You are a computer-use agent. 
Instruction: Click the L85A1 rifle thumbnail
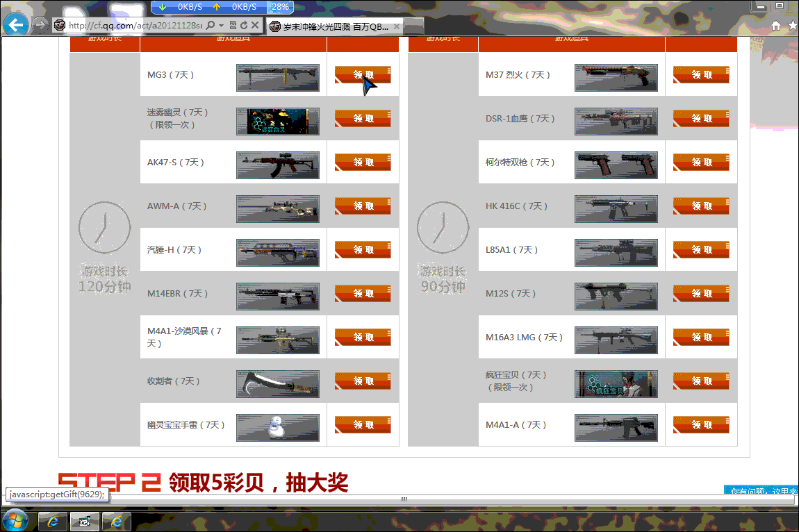pos(616,253)
